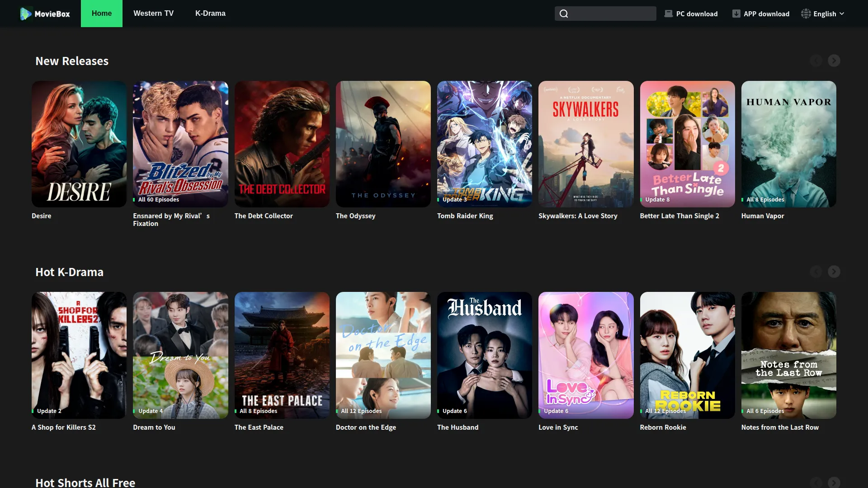Go to previous page of New Releases
Screen dimensions: 868x488
[816, 61]
